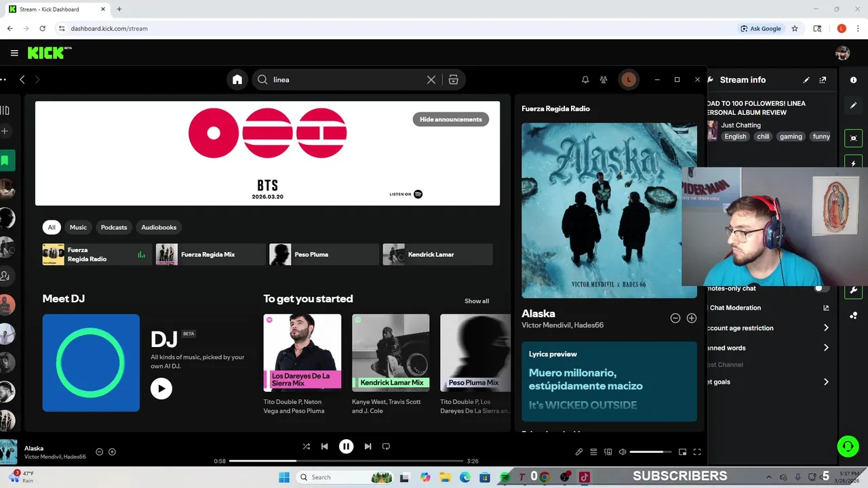Open Peso Pluma Mix card
Image resolution: width=868 pixels, height=488 pixels.
click(475, 365)
